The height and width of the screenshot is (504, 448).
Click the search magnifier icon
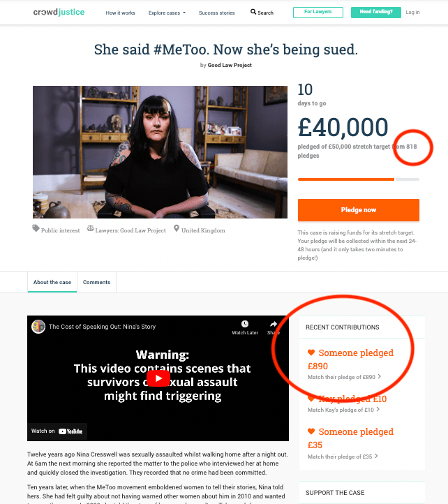(x=253, y=13)
